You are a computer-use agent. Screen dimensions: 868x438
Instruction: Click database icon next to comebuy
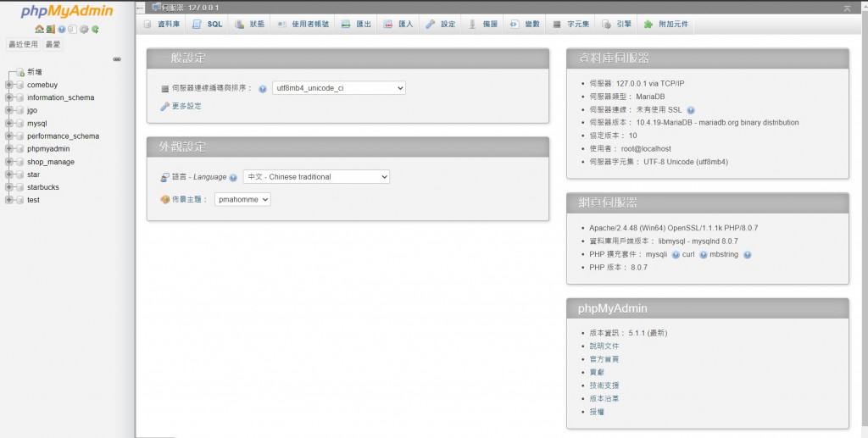pyautogui.click(x=20, y=85)
